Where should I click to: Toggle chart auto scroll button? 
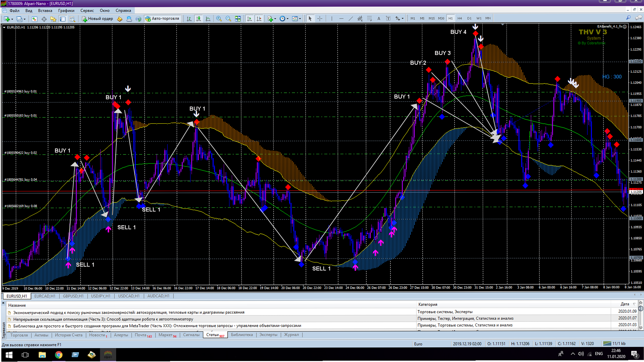pyautogui.click(x=249, y=19)
